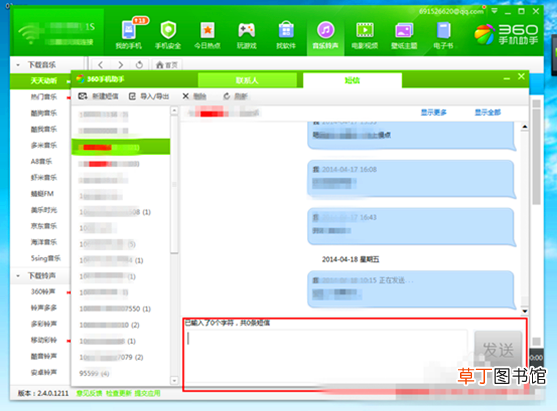557x411 pixels.
Task: Click 提交应用 submit app link
Action: pyautogui.click(x=147, y=393)
